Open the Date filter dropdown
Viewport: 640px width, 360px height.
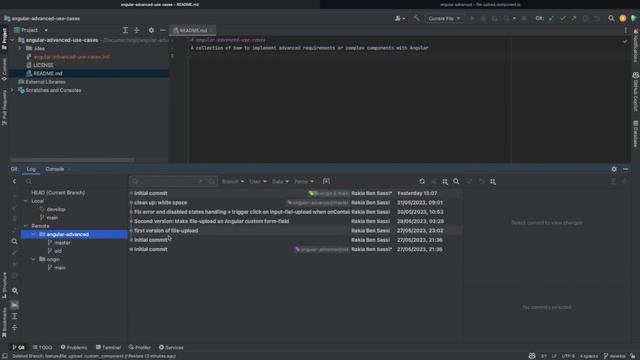coord(280,181)
